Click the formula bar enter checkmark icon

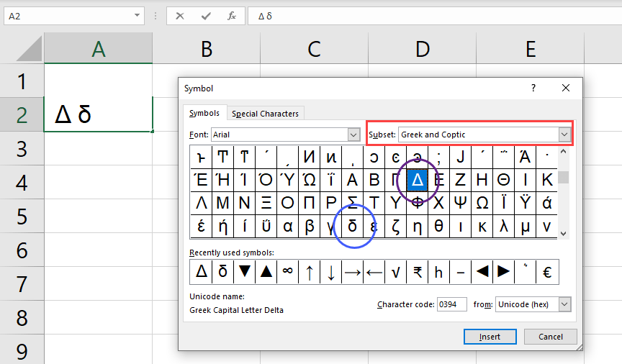pos(206,16)
